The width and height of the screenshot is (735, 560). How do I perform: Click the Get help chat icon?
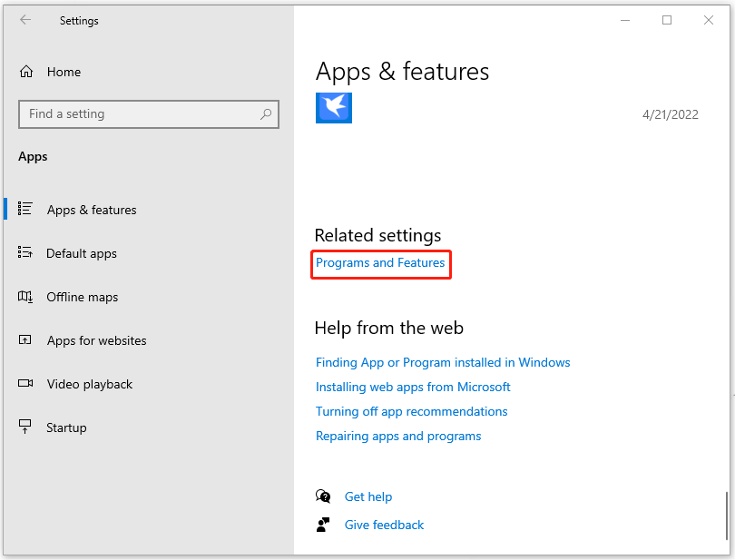coord(323,496)
